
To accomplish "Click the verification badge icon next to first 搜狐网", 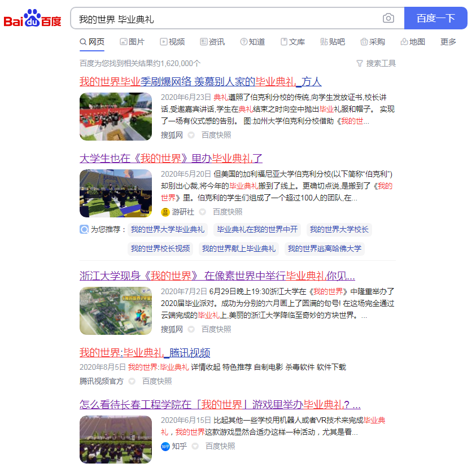I will point(191,135).
